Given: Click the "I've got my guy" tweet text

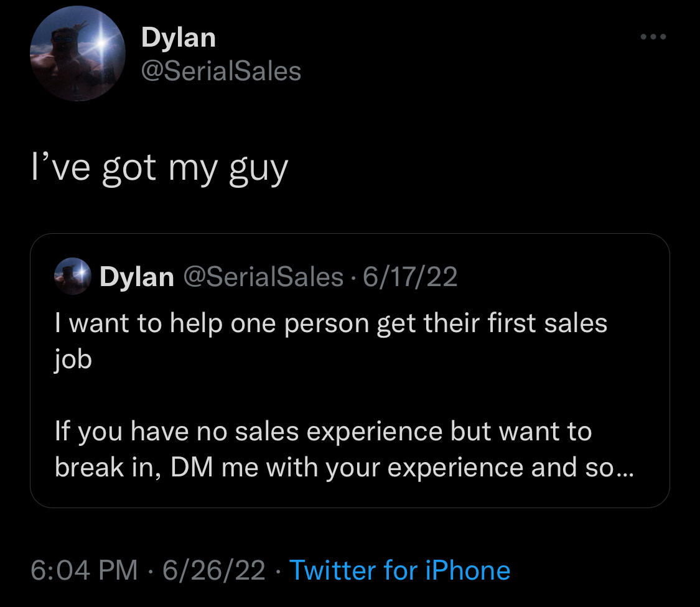Looking at the screenshot, I should (x=160, y=169).
